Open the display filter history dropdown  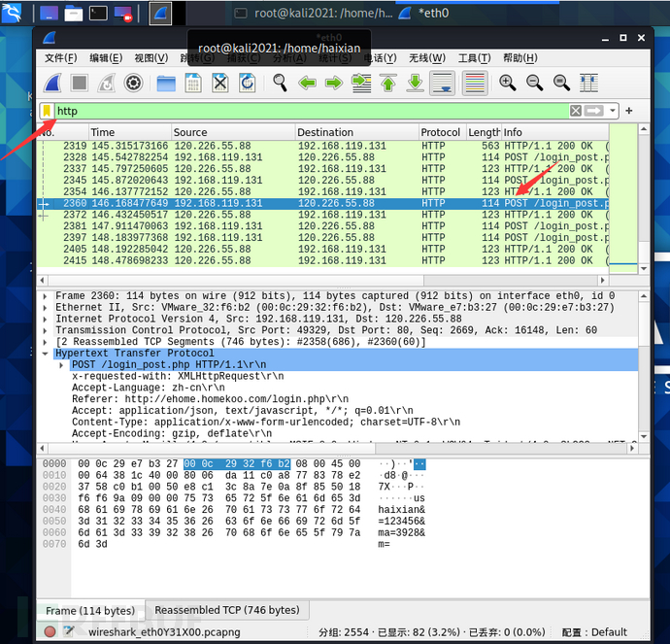(x=613, y=111)
